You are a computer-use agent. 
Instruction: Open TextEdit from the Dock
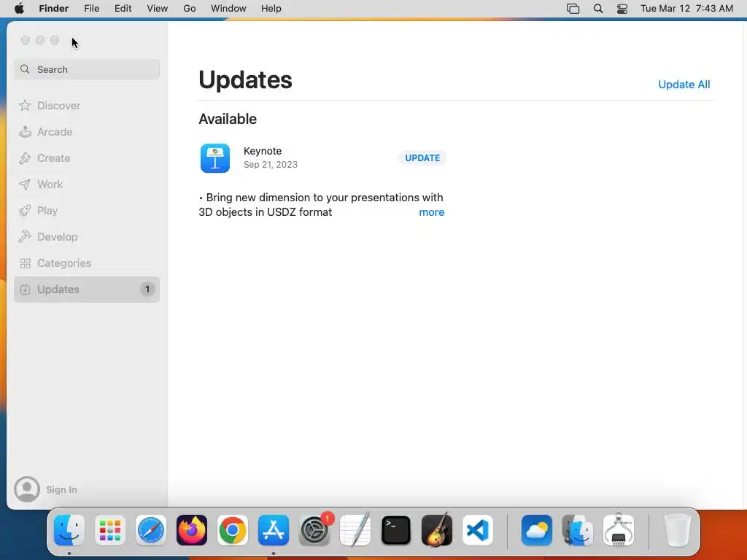355,530
